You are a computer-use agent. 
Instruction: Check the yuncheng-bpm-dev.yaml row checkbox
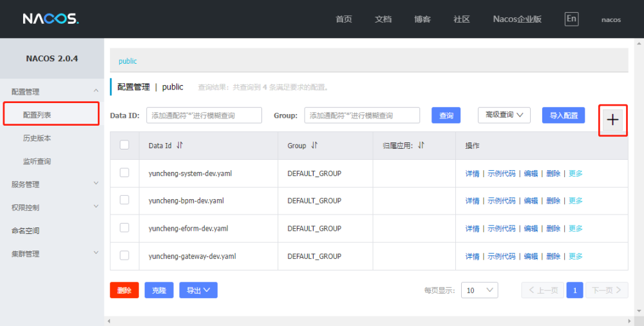tap(124, 200)
